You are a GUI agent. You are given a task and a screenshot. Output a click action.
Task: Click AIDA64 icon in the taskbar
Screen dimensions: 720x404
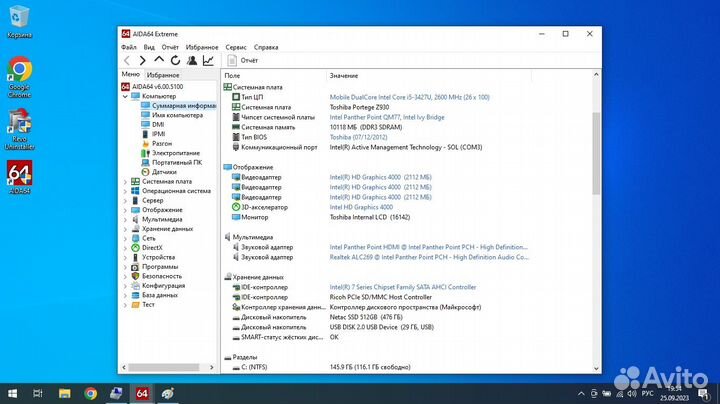(x=142, y=393)
